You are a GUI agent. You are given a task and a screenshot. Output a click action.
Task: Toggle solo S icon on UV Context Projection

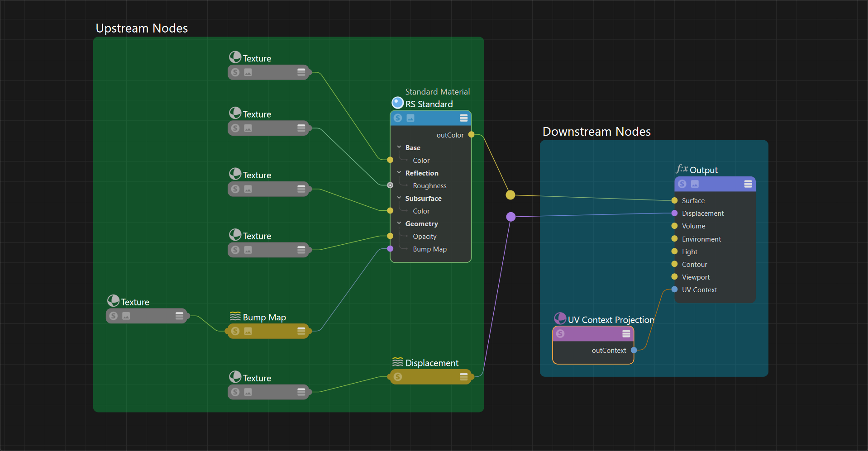coord(560,334)
